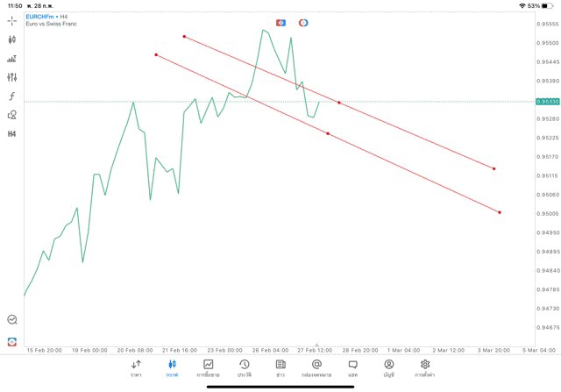Toggle the blue one-click trading button above chart
Viewport: 561px width, 392px height.
(x=280, y=22)
